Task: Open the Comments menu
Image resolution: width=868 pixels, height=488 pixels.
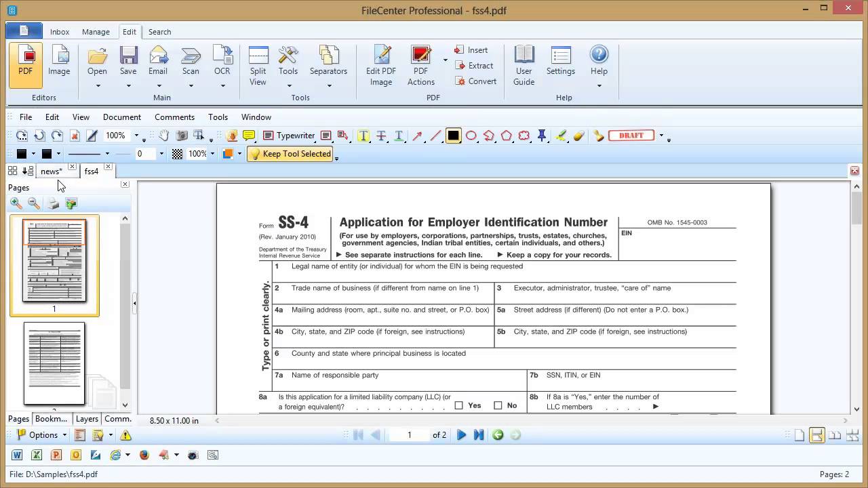Action: point(174,117)
